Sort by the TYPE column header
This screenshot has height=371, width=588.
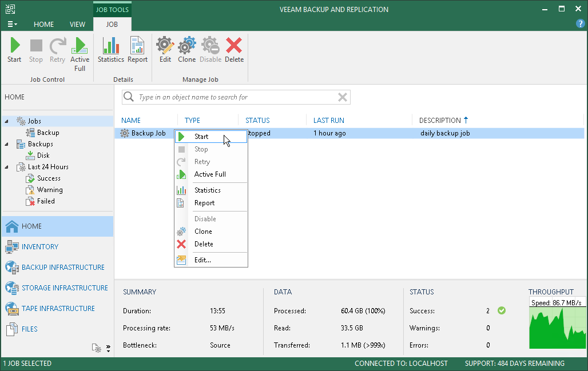pos(192,120)
